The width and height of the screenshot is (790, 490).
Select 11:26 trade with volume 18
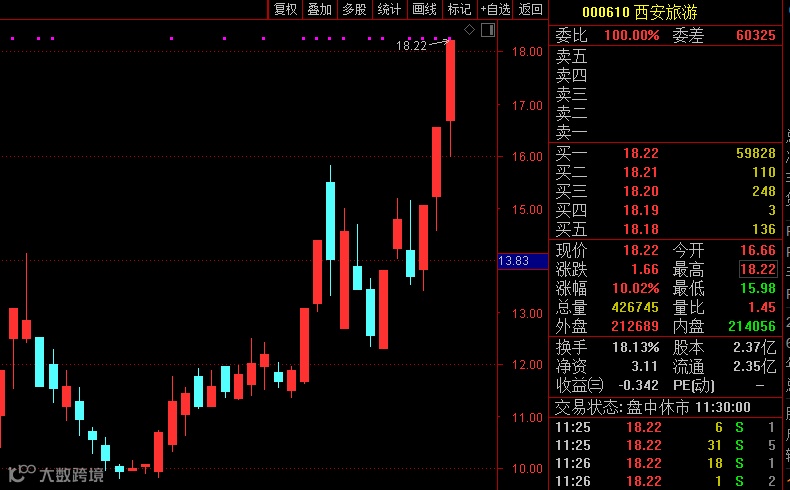point(666,463)
